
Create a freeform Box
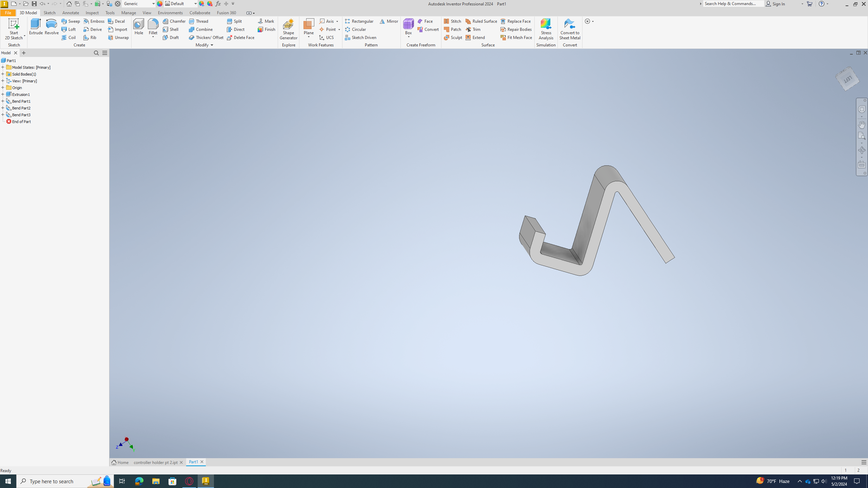pyautogui.click(x=408, y=27)
